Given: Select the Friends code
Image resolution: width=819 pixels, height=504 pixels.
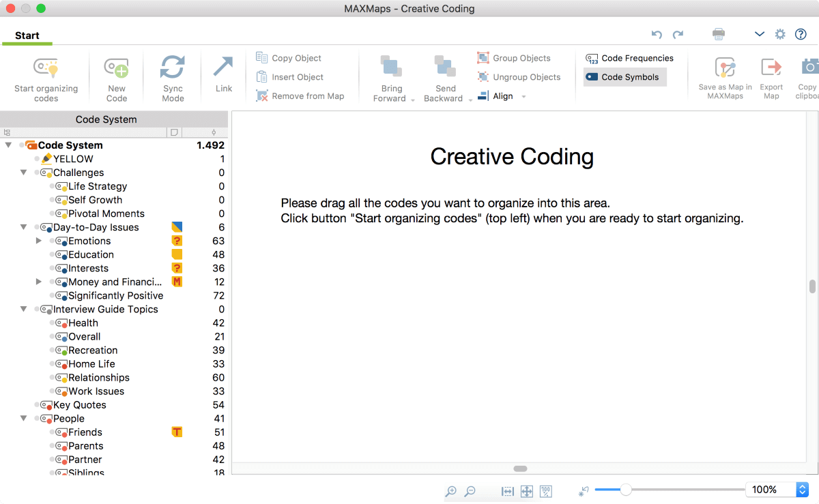Looking at the screenshot, I should (x=85, y=432).
